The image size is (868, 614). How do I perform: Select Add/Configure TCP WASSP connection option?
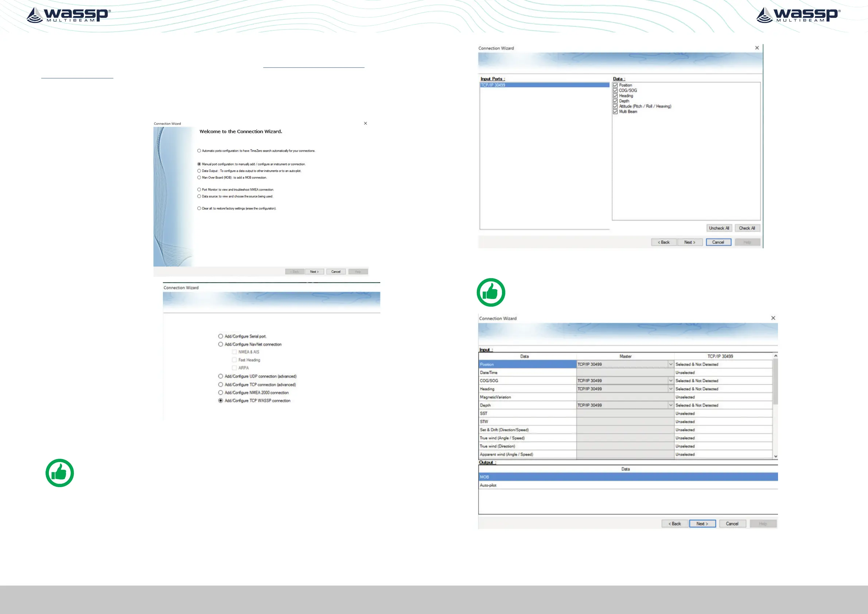tap(221, 400)
